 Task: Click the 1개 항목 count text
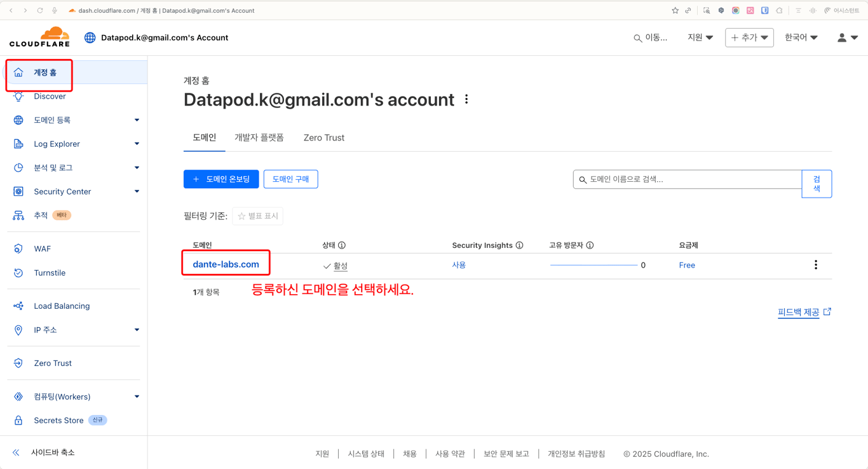click(x=206, y=292)
